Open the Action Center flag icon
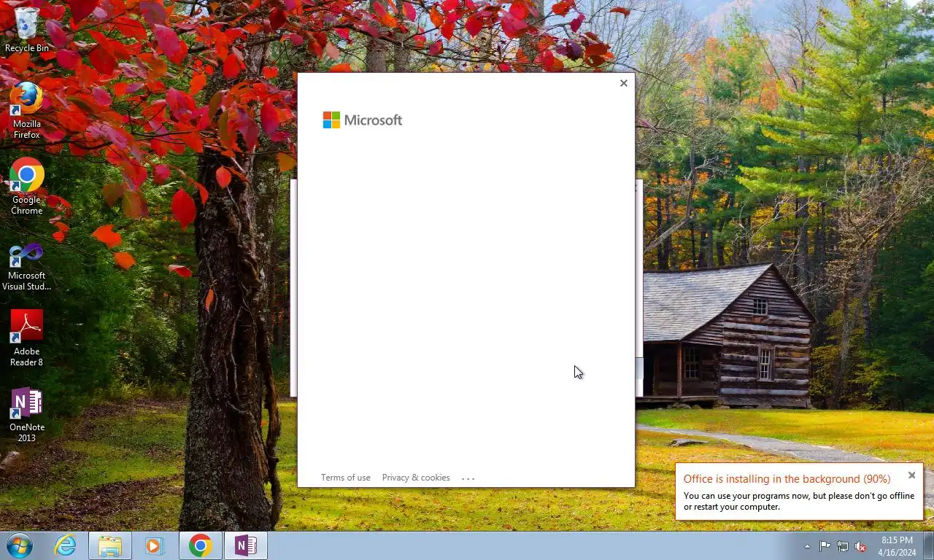The height and width of the screenshot is (560, 934). 825,546
